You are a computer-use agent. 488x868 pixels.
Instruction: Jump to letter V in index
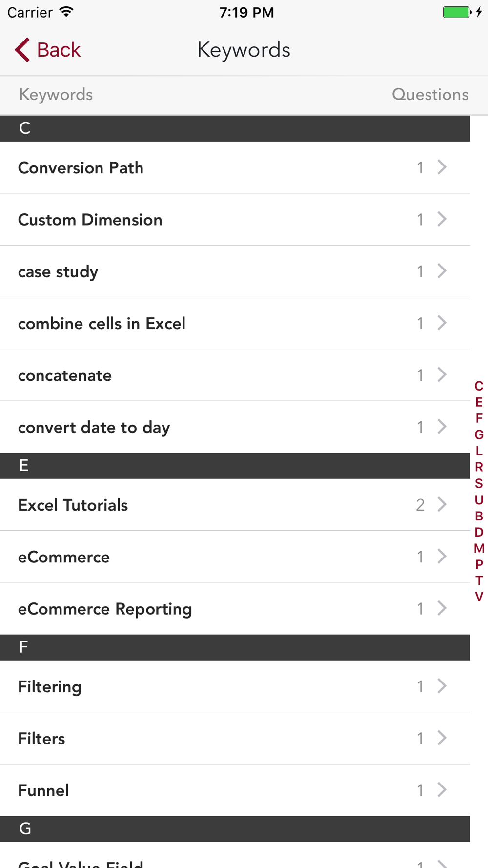click(x=479, y=597)
